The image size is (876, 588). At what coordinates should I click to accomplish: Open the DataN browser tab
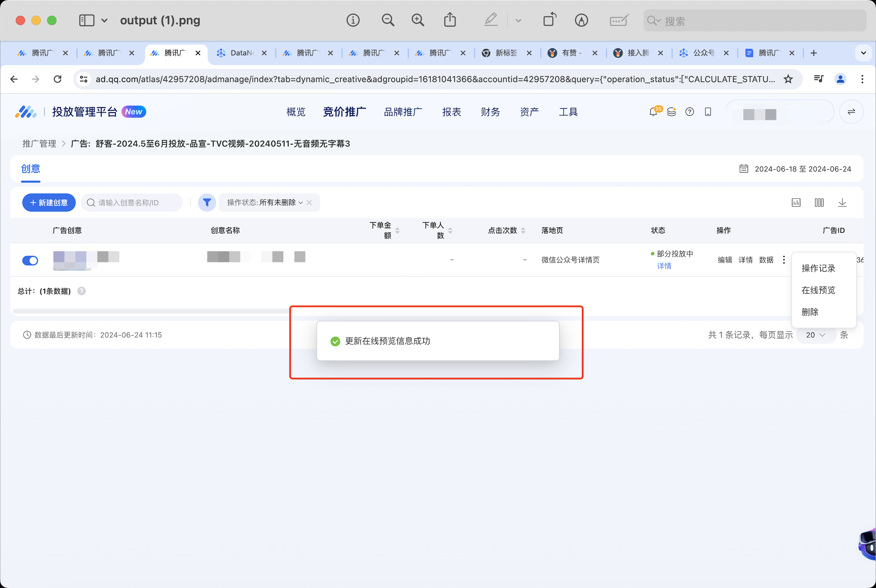[x=242, y=53]
